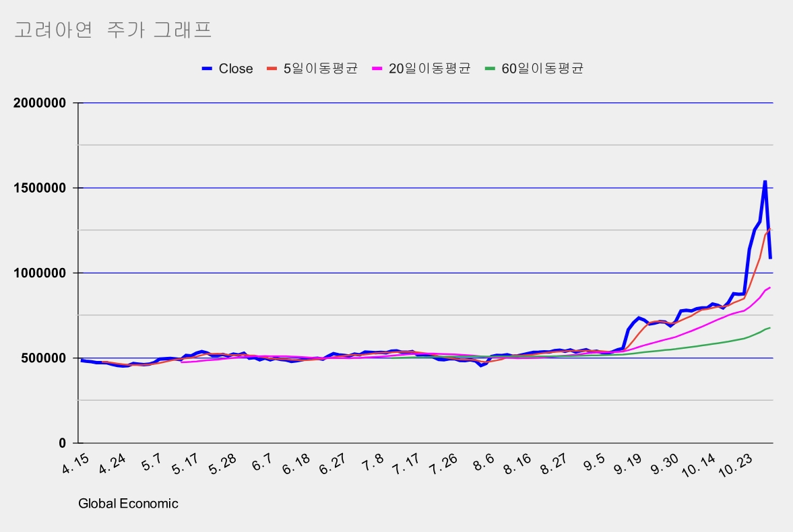Screen dimensions: 793x532
Task: Select the 60일이동평균 legend label
Action: click(542, 69)
